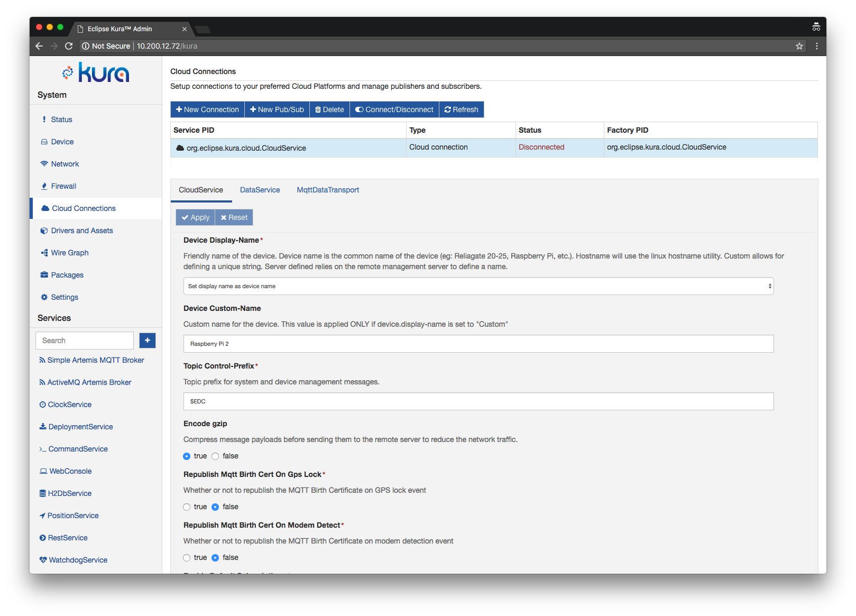Click the cloud icon in CloudService row
The width and height of the screenshot is (856, 616).
point(180,148)
